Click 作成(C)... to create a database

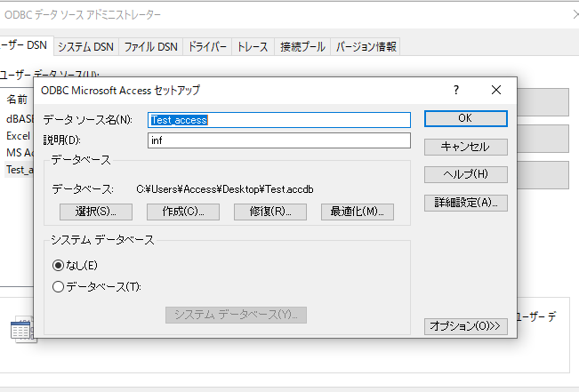183,212
